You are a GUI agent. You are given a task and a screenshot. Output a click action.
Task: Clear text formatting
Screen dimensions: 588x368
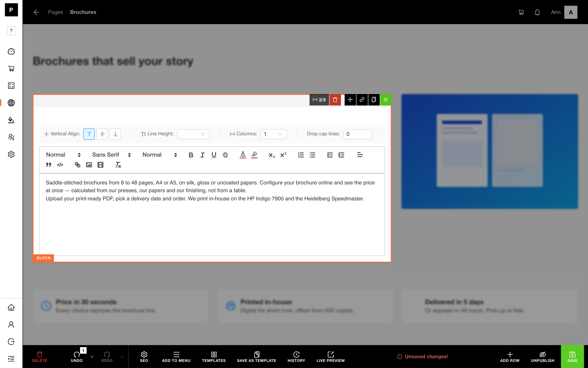[118, 165]
